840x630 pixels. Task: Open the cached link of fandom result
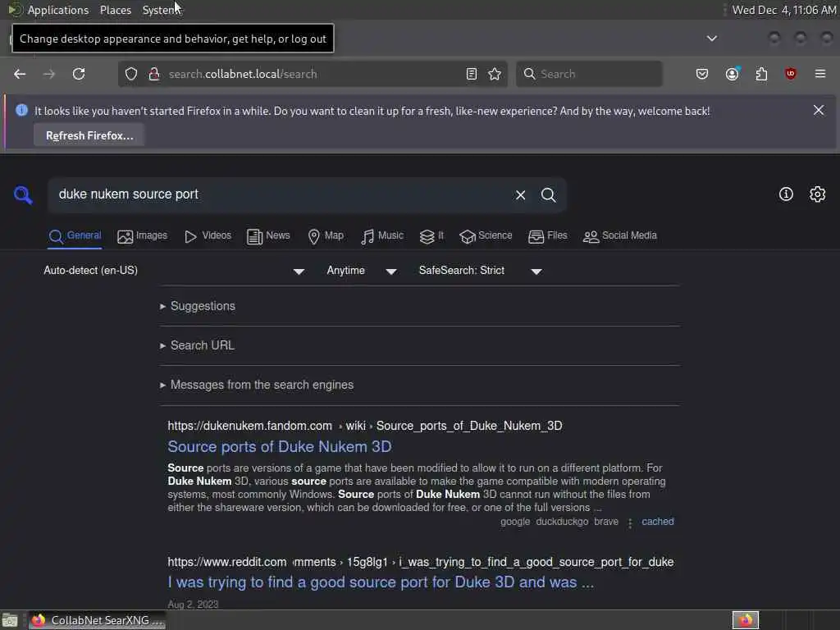(658, 521)
